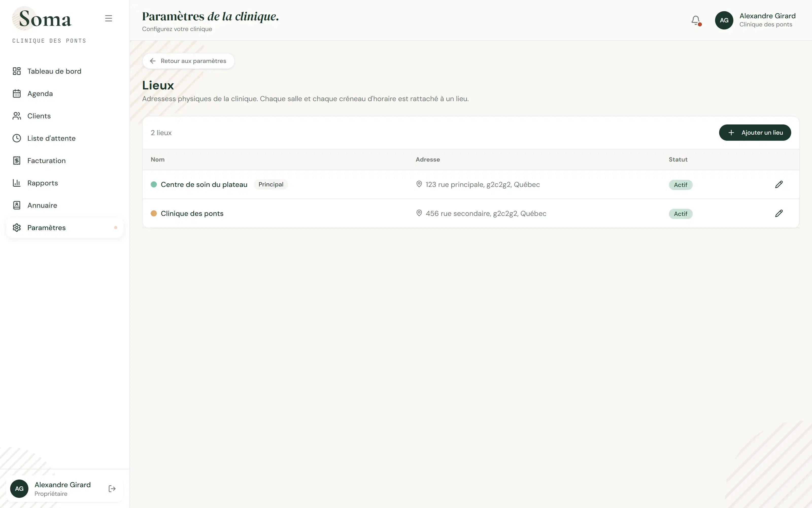Click the Paramètres gear icon
Image resolution: width=812 pixels, height=508 pixels.
[x=17, y=228]
